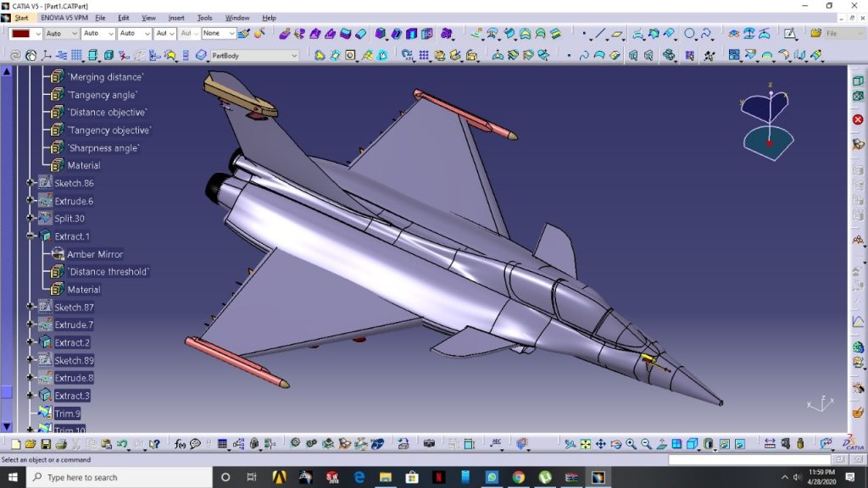Click the Formula f(x) icon

pos(180,444)
